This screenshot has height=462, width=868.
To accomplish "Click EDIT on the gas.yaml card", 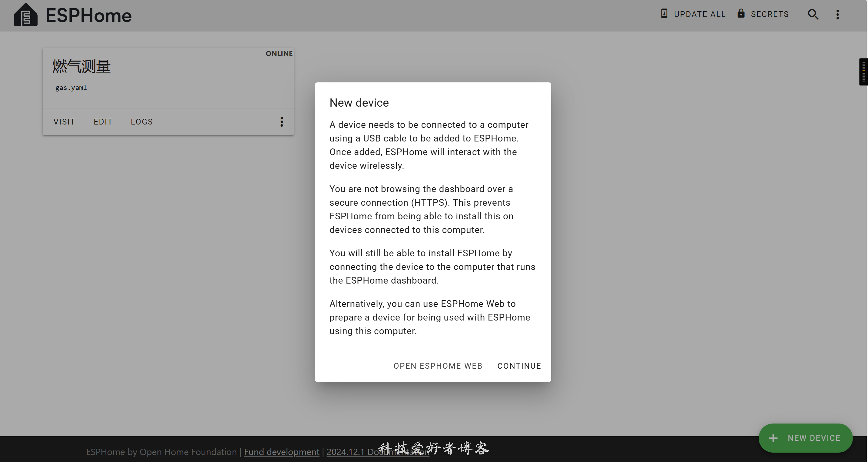I will tap(103, 122).
